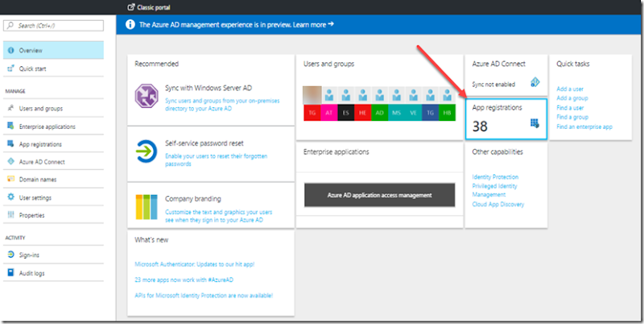The width and height of the screenshot is (644, 324).
Task: Click the Audit logs sidebar icon
Action: click(11, 273)
